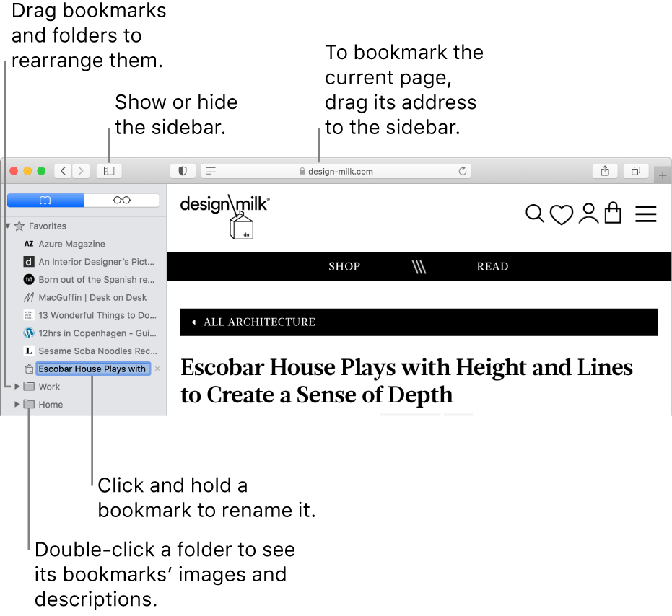Image resolution: width=672 pixels, height=616 pixels.
Task: Show tab overview button
Action: [636, 171]
